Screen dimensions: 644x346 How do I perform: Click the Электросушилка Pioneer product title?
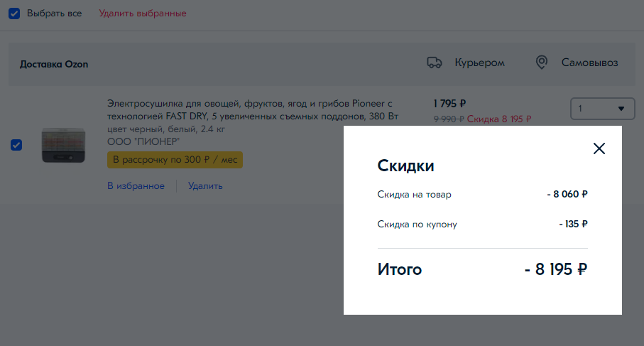[x=249, y=109]
